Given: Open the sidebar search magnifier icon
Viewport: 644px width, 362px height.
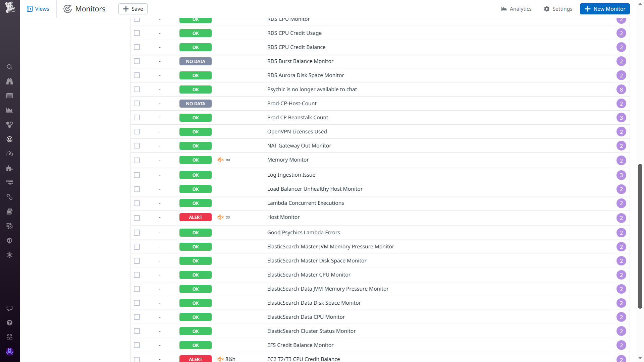Looking at the screenshot, I should (x=9, y=67).
